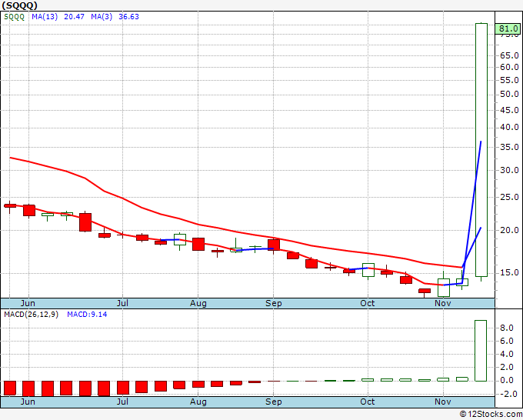Select the MACD:9.14 value label
Viewport: 523px width, 420px height.
coord(87,315)
